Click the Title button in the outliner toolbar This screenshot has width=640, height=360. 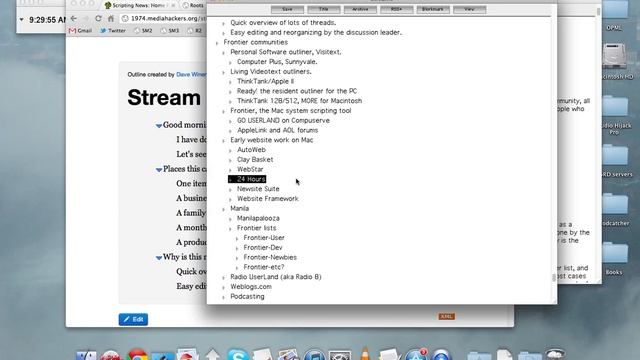[324, 9]
